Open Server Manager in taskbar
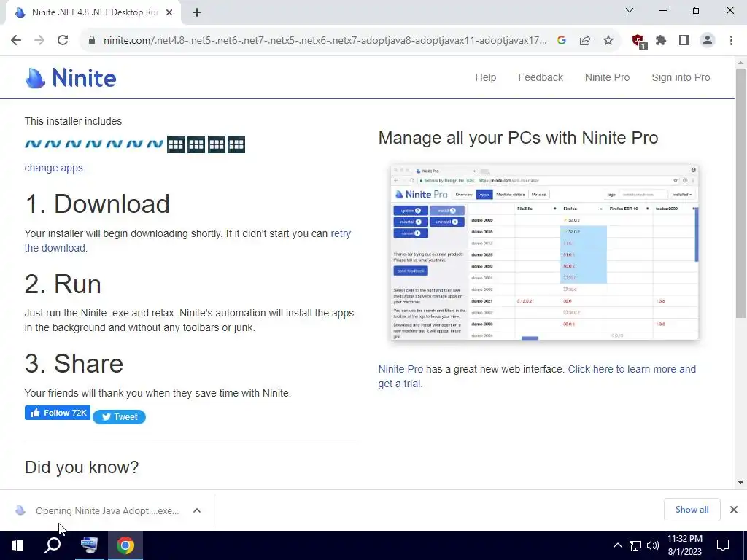 pos(89,545)
